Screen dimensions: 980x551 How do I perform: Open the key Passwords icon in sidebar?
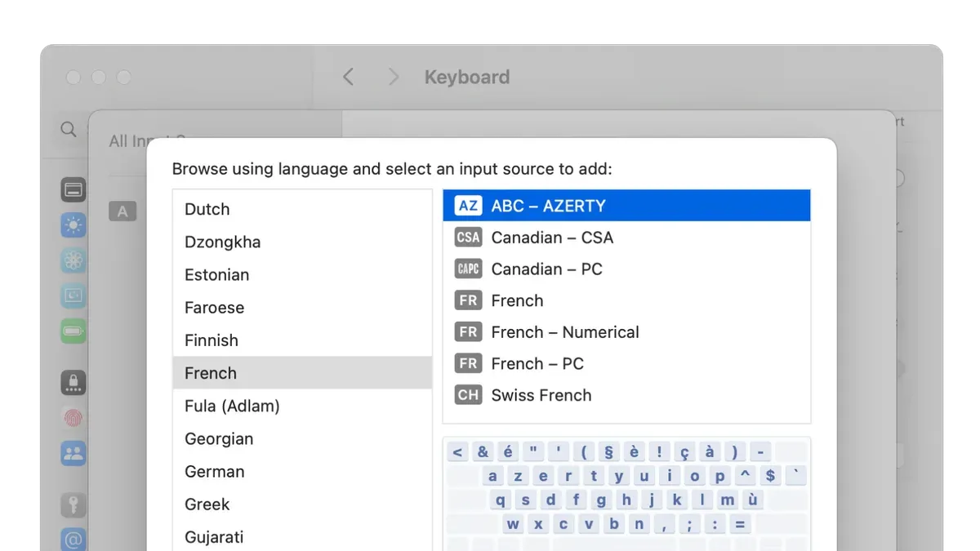[x=73, y=504]
